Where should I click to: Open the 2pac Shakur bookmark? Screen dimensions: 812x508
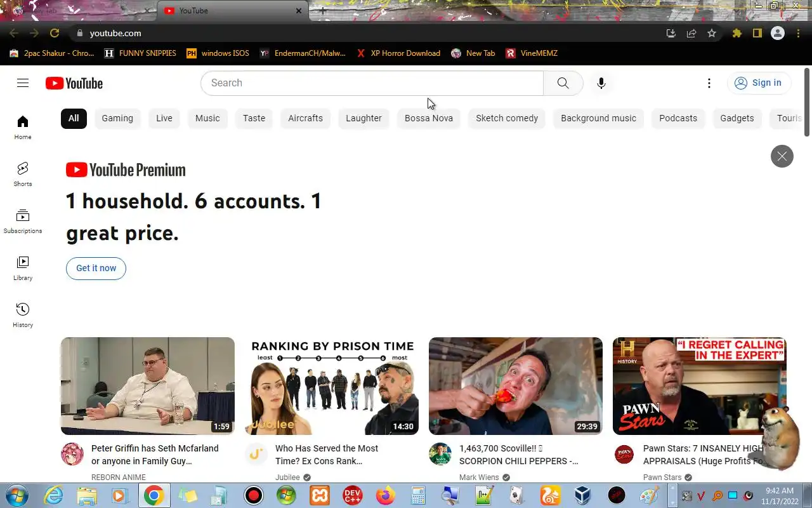click(52, 53)
